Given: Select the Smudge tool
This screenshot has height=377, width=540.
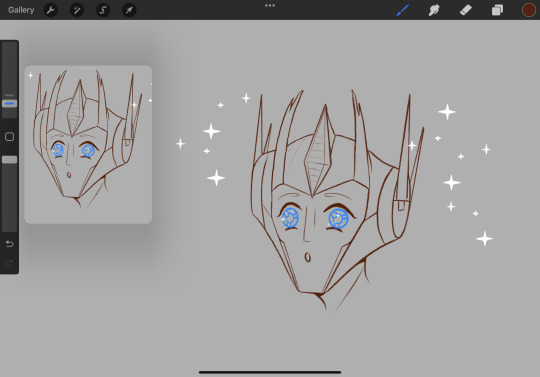Looking at the screenshot, I should (x=434, y=10).
